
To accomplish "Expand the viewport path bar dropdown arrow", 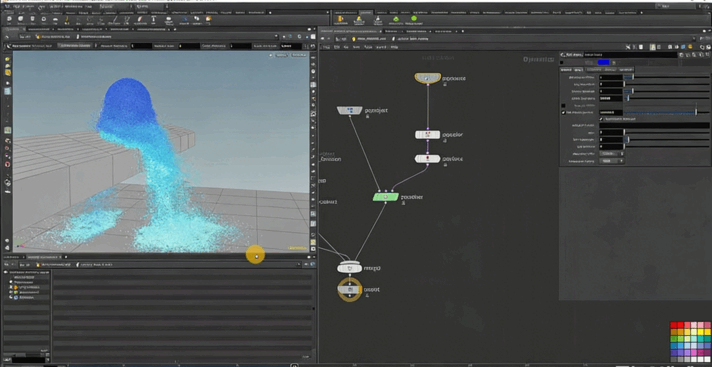I will coord(276,36).
